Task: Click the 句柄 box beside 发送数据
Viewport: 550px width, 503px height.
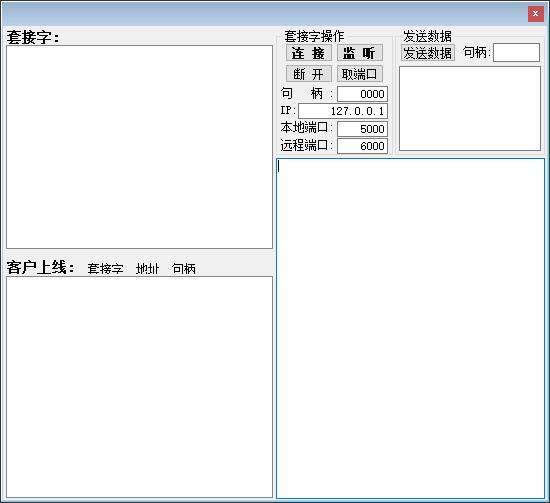Action: (516, 53)
